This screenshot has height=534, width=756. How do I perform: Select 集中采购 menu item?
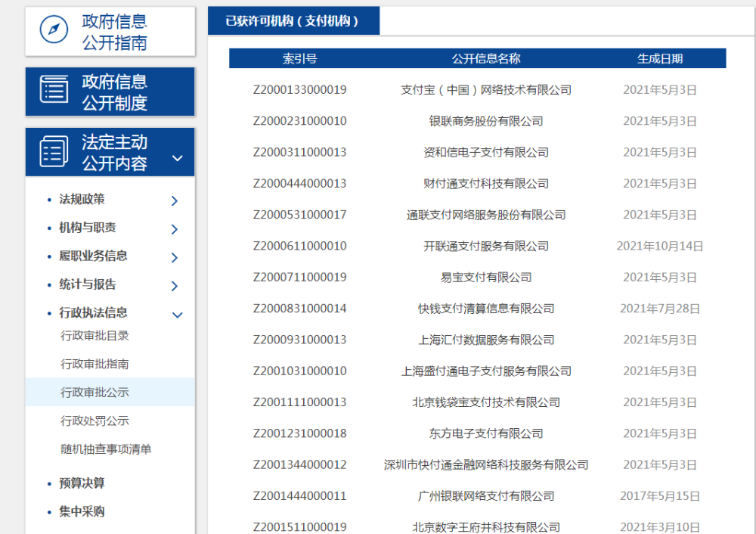pyautogui.click(x=82, y=512)
